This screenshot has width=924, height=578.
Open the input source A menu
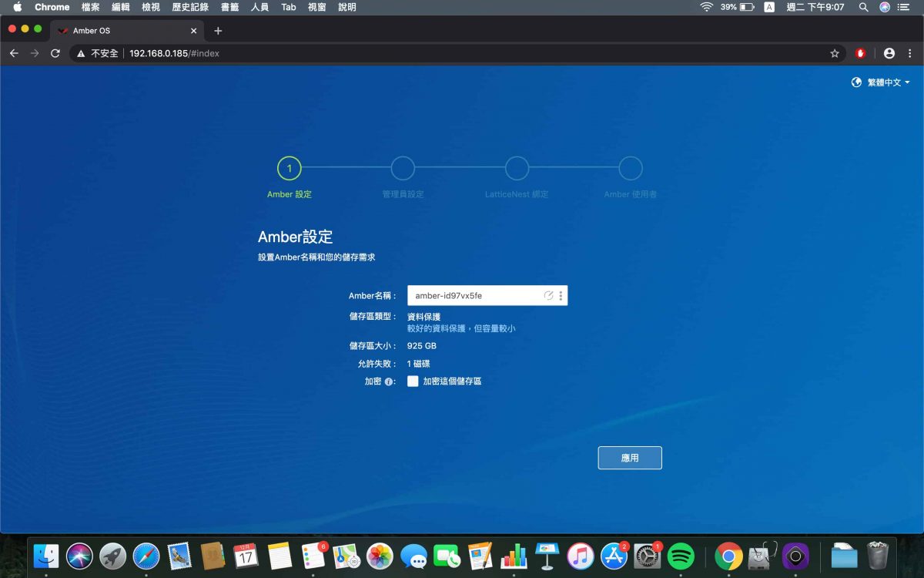point(769,7)
